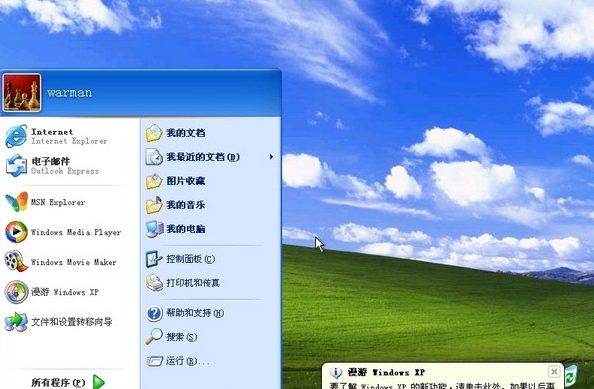The width and height of the screenshot is (594, 389).
Task: Launch Internet Explorer via its label
Action: [x=69, y=136]
